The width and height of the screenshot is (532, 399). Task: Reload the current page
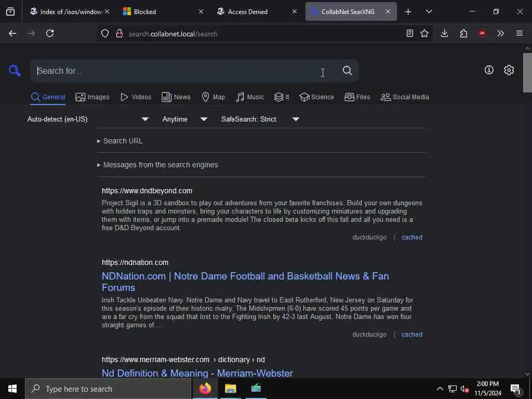(x=50, y=33)
